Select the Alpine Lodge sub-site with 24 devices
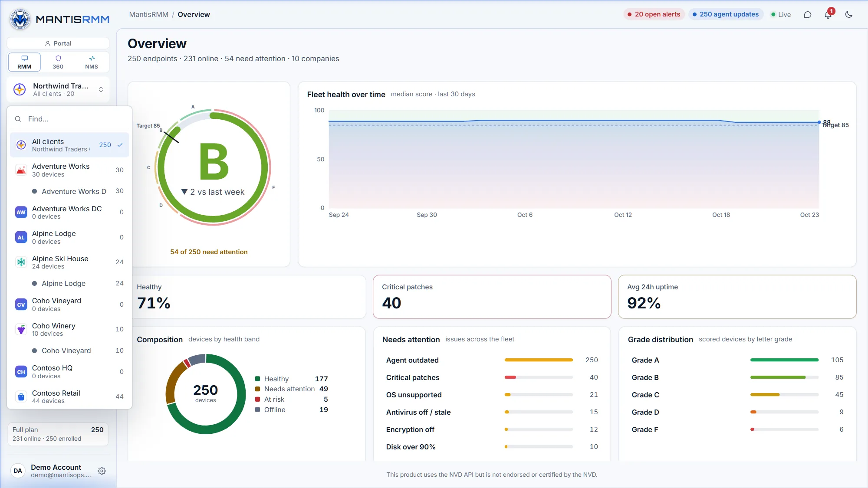 pyautogui.click(x=69, y=283)
